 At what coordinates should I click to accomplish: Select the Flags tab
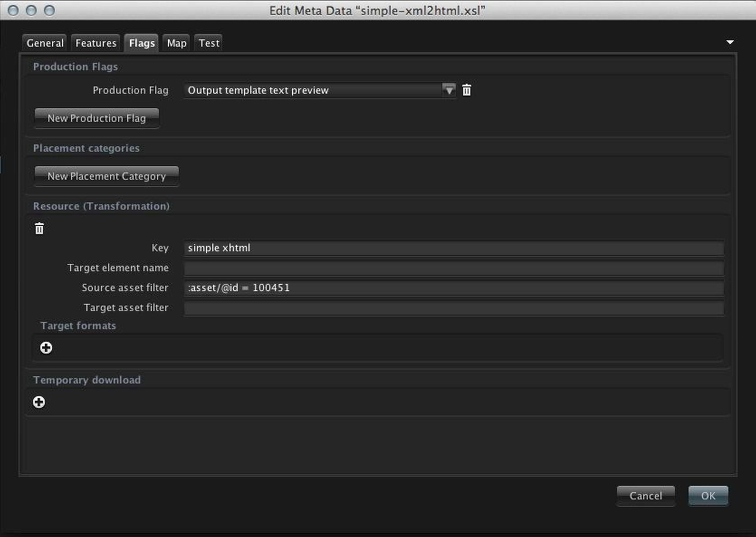click(142, 43)
